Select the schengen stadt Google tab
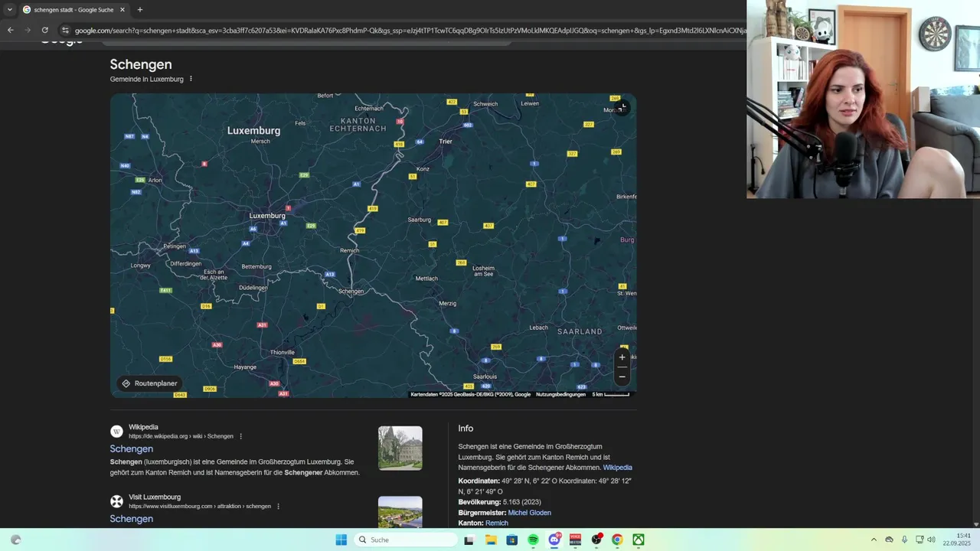 tap(73, 10)
